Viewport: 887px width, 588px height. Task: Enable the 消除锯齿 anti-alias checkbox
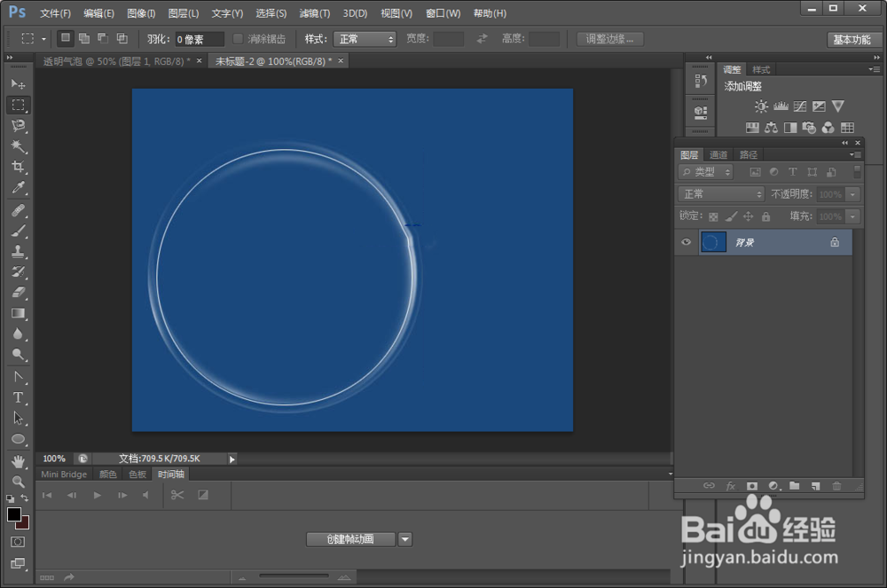click(238, 38)
